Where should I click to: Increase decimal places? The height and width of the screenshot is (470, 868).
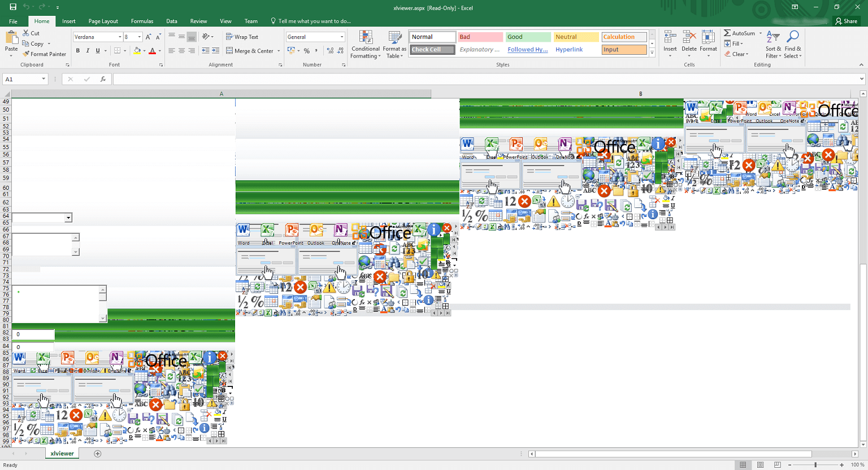coord(331,51)
